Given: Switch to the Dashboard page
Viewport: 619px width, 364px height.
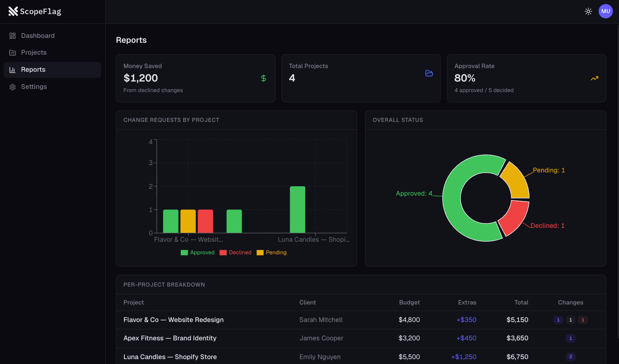Looking at the screenshot, I should 38,35.
